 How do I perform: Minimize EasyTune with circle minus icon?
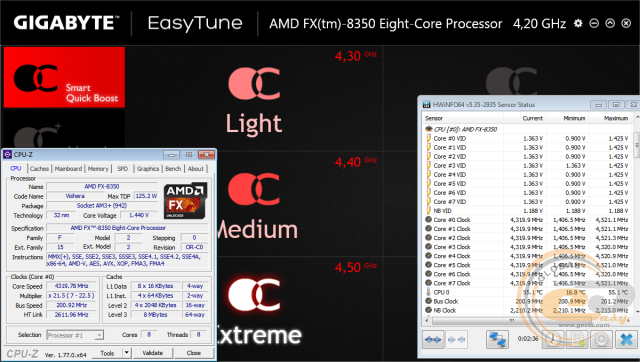point(594,23)
